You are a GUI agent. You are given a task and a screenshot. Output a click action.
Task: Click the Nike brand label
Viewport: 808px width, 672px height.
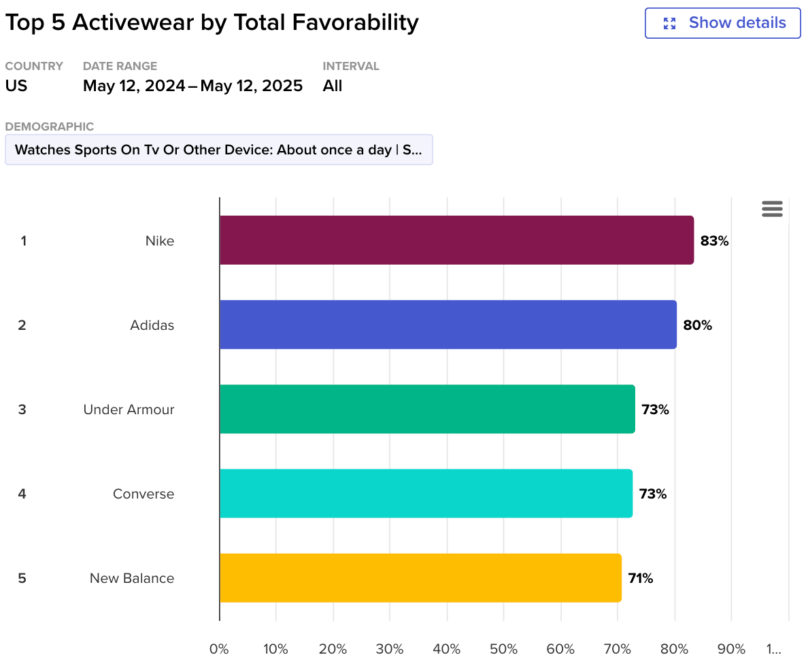(x=160, y=241)
